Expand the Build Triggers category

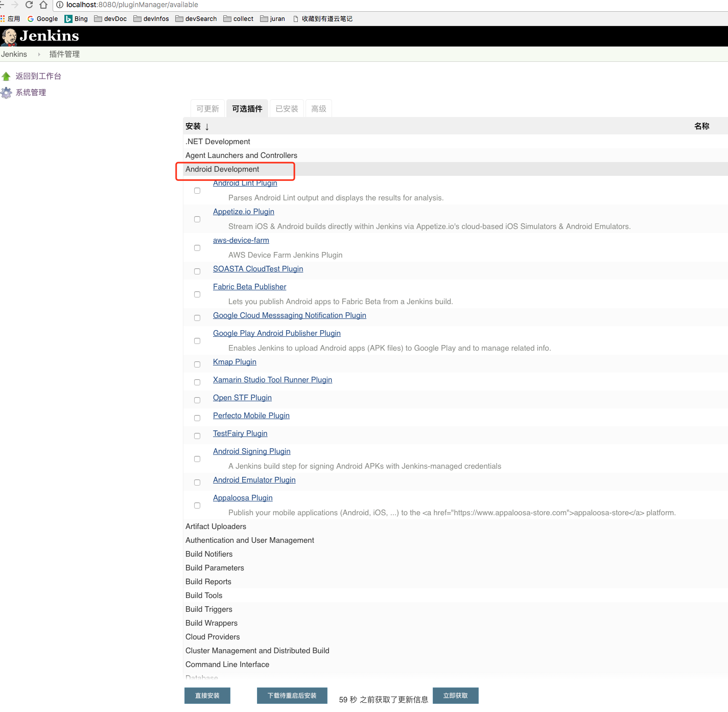point(209,609)
